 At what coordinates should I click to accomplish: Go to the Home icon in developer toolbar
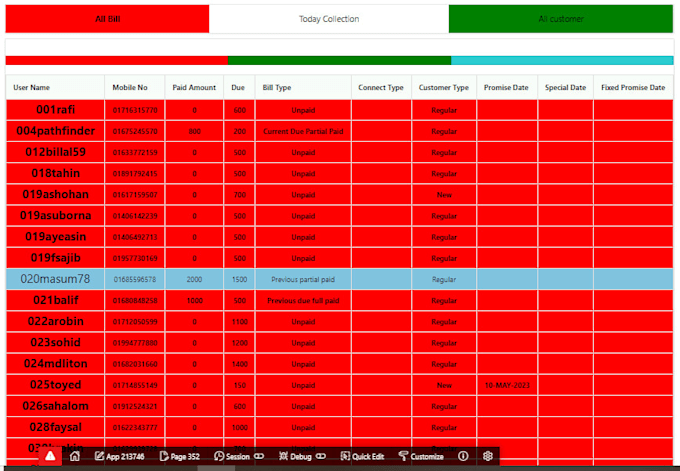point(75,456)
